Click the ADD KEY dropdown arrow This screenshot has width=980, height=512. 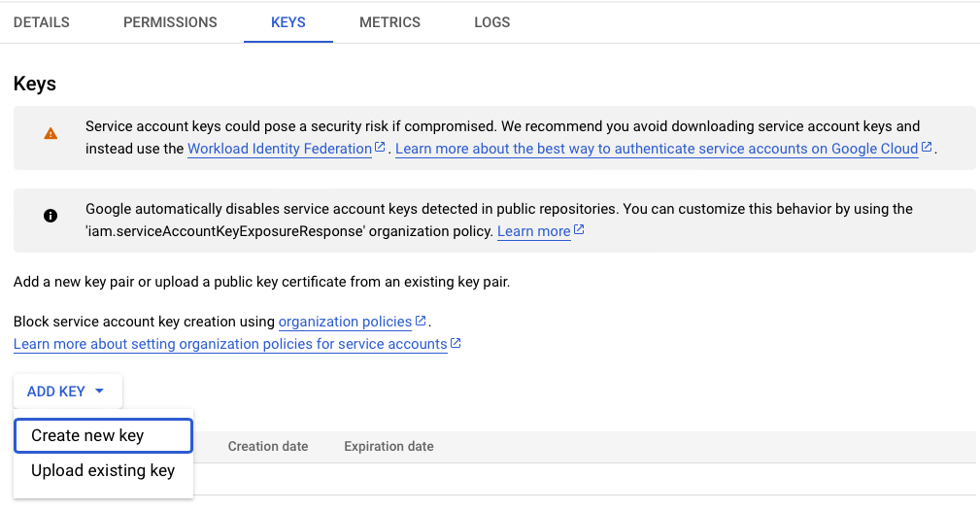99,392
